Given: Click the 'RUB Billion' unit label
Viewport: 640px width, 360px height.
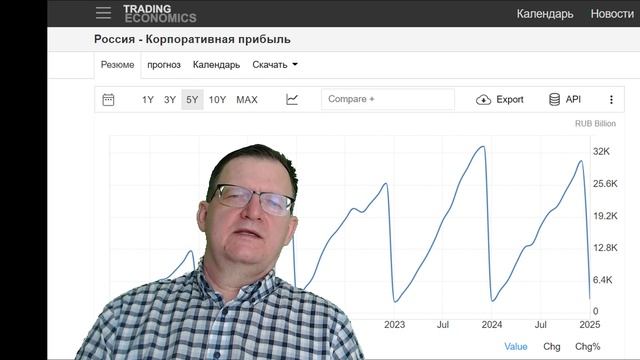Looking at the screenshot, I should [595, 123].
